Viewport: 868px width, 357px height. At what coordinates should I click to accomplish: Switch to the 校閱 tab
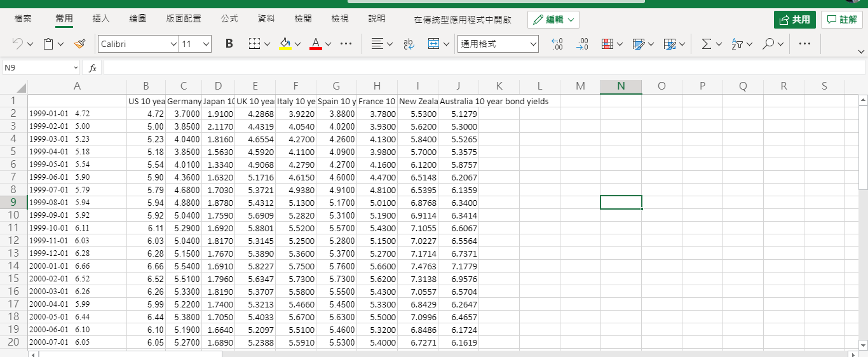pyautogui.click(x=303, y=19)
